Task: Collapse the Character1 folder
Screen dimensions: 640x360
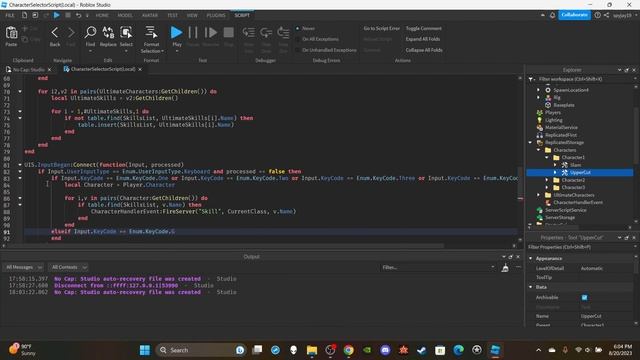Action: [547, 157]
